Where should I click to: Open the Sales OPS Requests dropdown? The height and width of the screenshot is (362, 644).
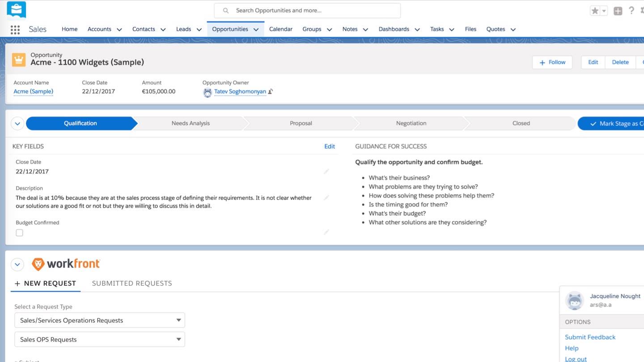pos(99,340)
